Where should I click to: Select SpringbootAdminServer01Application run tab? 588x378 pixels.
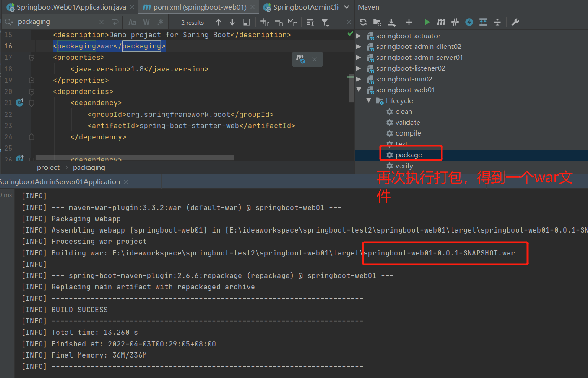(60, 182)
